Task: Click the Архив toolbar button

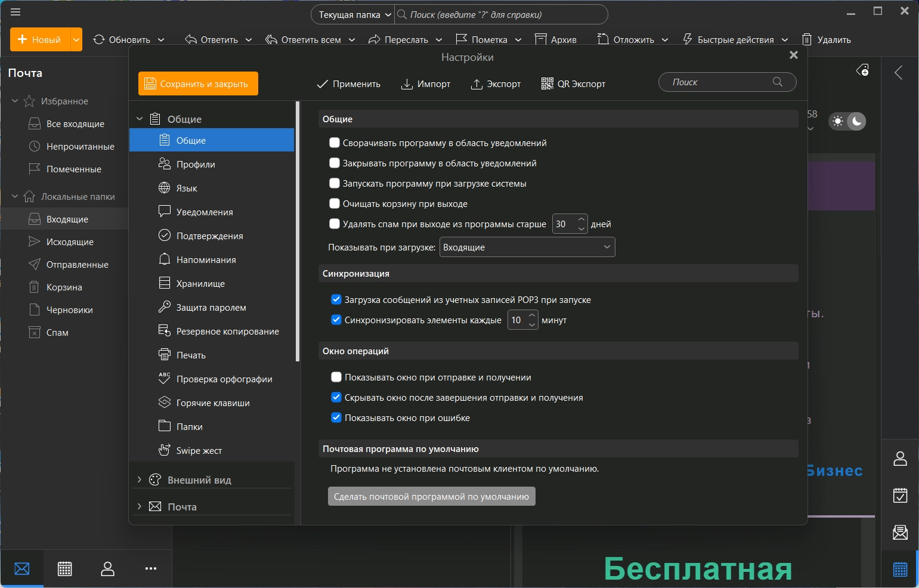Action: coord(556,39)
